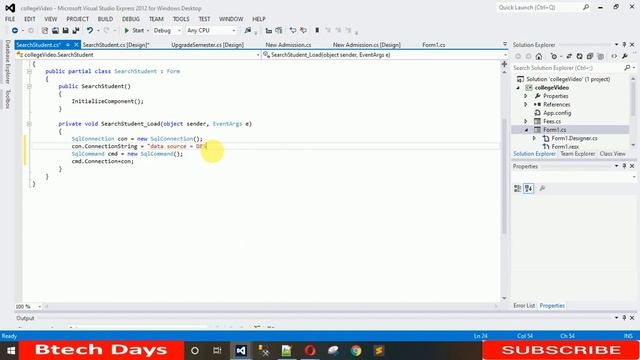Screen dimensions: 640x360
Task: Switch to the Class View tab
Action: click(612, 154)
